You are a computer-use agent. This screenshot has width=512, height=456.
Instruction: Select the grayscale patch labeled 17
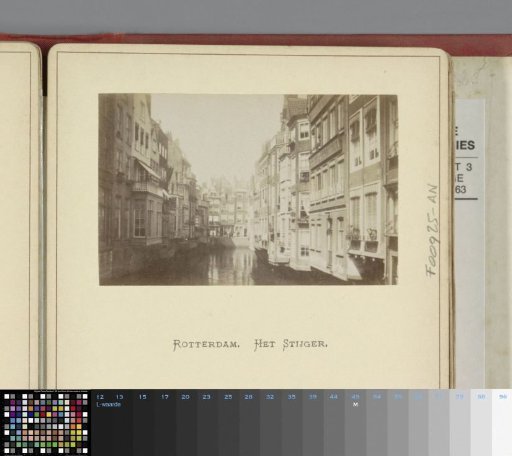pyautogui.click(x=164, y=422)
